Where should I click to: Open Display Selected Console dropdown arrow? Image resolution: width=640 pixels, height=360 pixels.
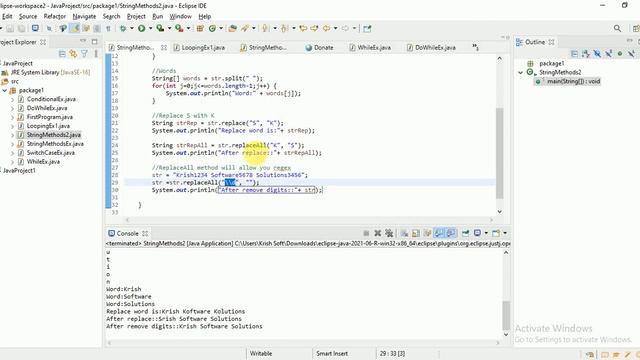click(x=486, y=233)
